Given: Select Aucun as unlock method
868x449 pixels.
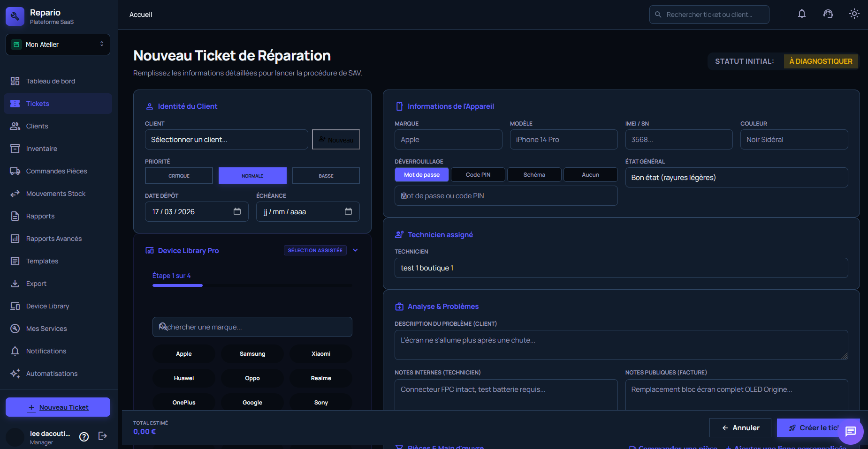Looking at the screenshot, I should pyautogui.click(x=590, y=174).
